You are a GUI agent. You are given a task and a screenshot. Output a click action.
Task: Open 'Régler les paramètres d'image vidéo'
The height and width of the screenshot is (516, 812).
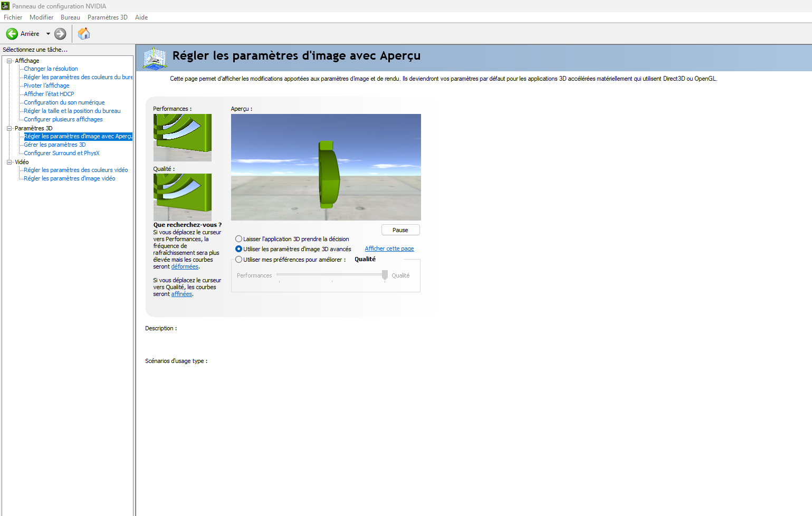click(70, 178)
